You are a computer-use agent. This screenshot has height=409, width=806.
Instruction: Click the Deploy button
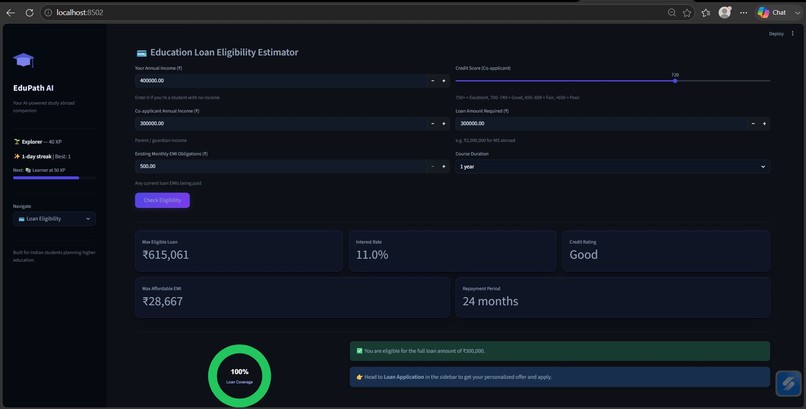point(776,34)
